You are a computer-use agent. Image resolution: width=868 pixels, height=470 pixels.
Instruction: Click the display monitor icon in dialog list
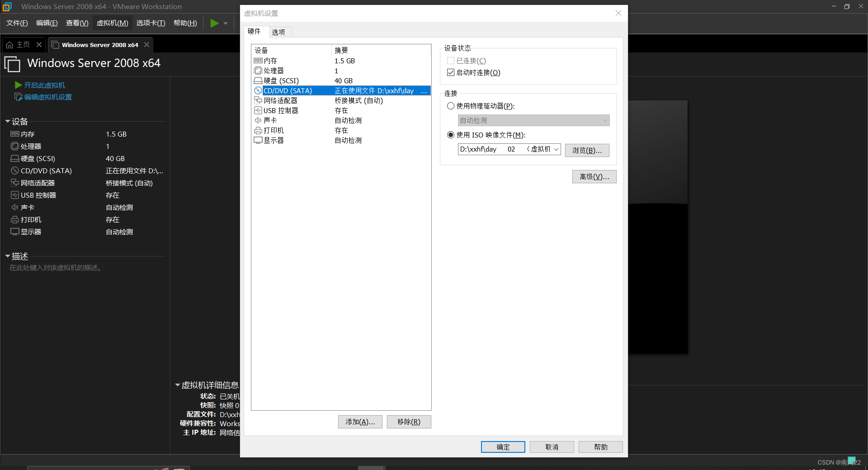258,140
